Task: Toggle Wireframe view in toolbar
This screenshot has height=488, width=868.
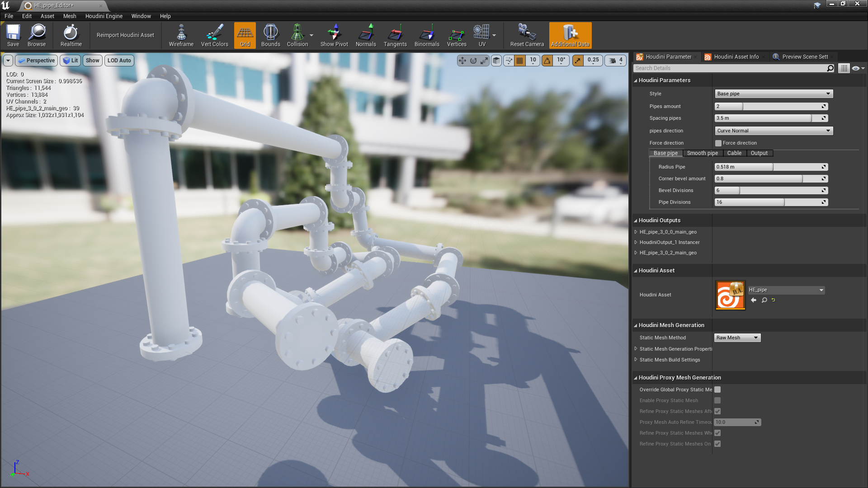Action: pyautogui.click(x=181, y=35)
